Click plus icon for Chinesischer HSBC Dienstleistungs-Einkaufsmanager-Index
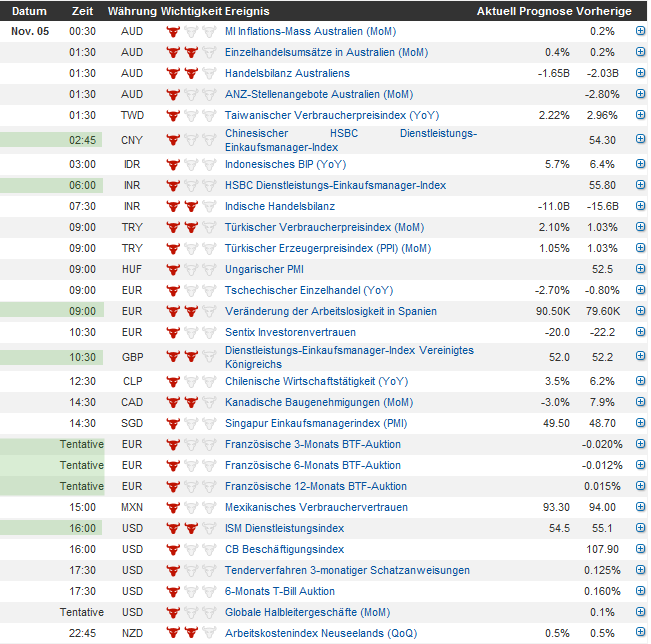Viewport: 651px width, 644px height. [640, 139]
